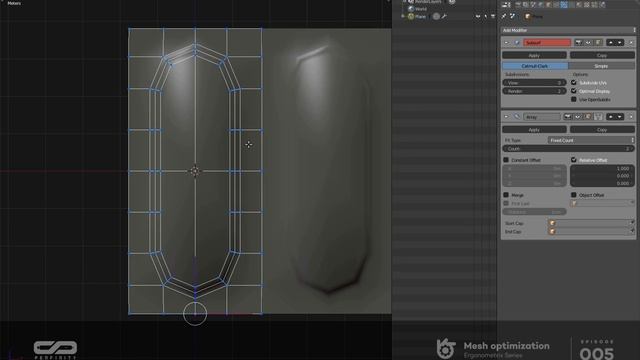Toggle Array edit mode display icon

click(588, 117)
